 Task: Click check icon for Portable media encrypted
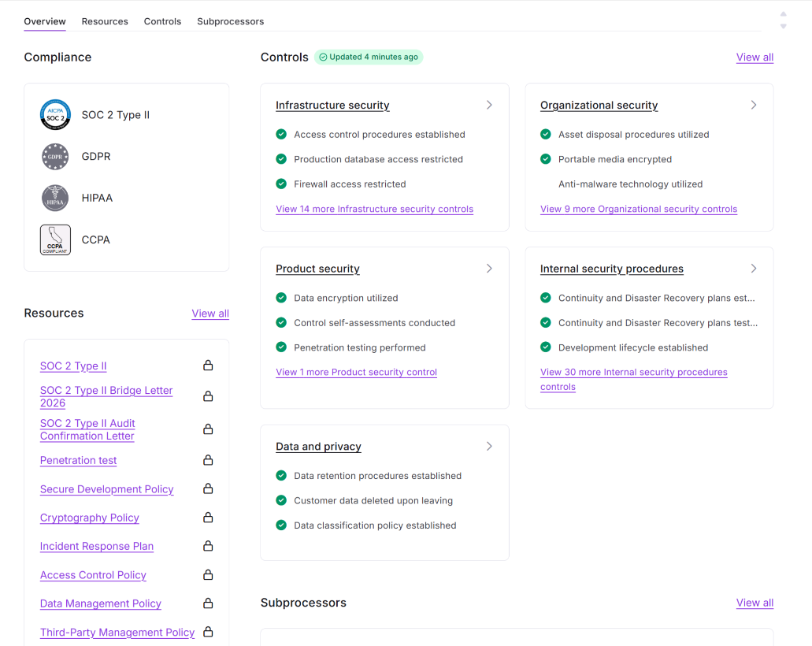click(546, 159)
